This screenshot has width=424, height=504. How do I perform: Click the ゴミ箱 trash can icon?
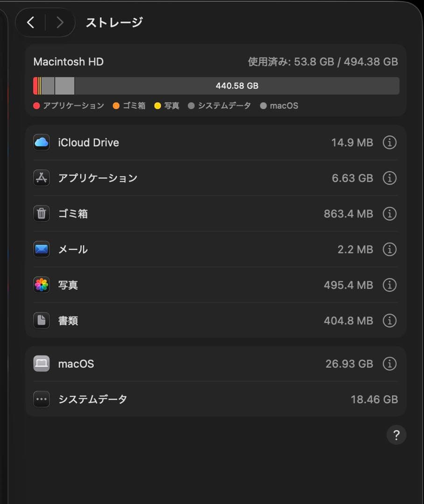41,214
